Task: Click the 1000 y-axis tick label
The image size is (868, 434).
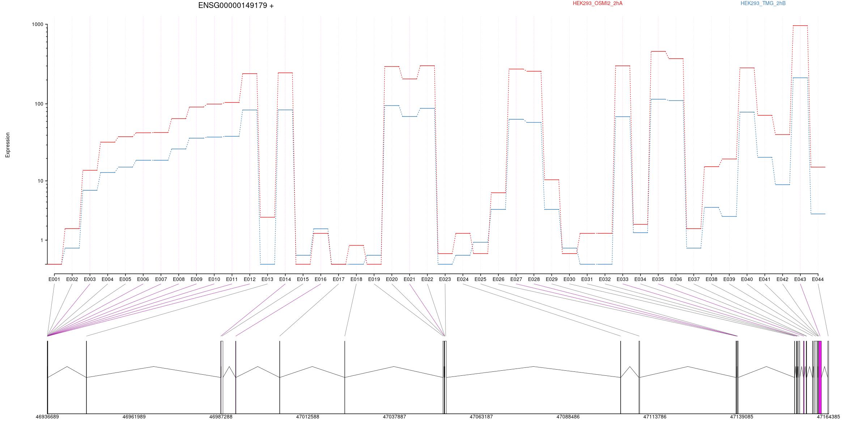Action: pos(38,24)
